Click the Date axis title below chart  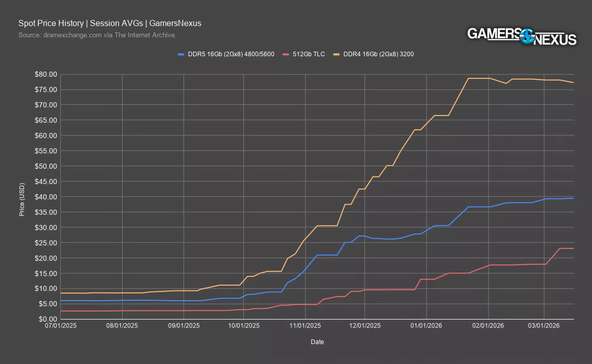click(317, 342)
